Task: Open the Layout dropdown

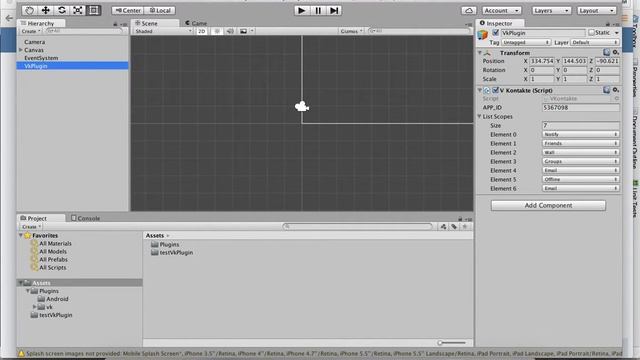Action: [596, 11]
